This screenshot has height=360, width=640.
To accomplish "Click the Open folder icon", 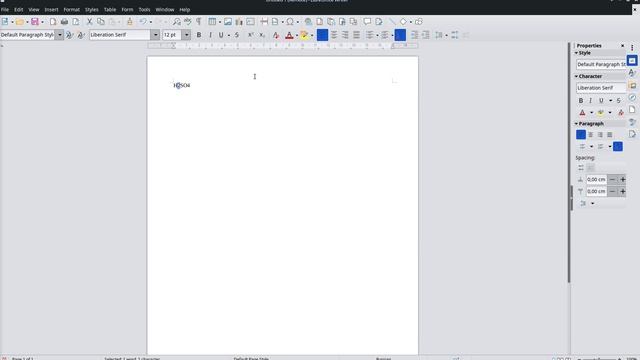I will 19,22.
